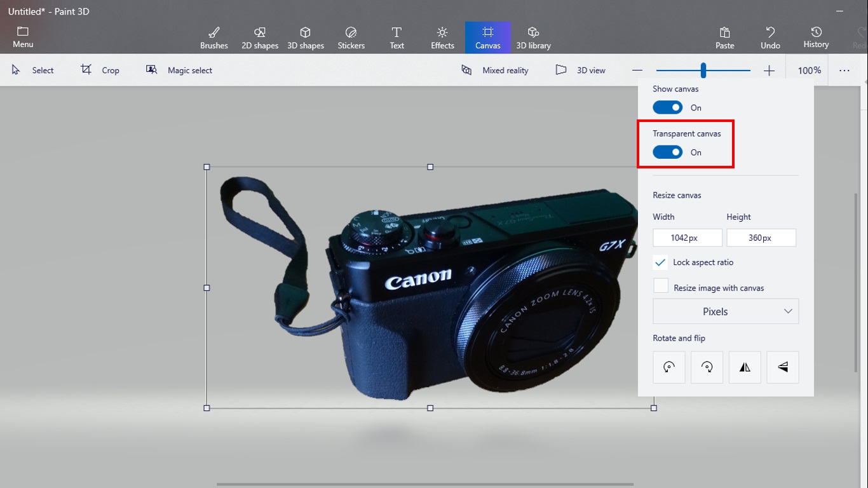Image resolution: width=868 pixels, height=488 pixels.
Task: Rotate canvas counterclockwise
Action: point(669,367)
